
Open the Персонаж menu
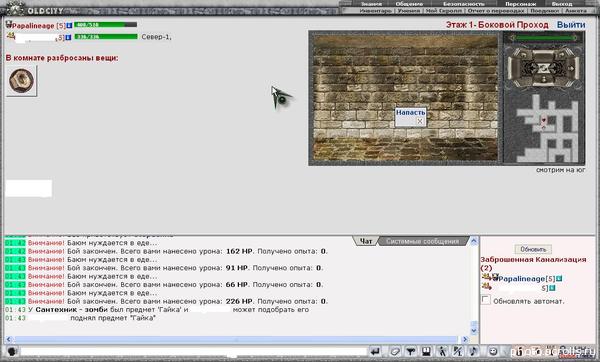520,4
